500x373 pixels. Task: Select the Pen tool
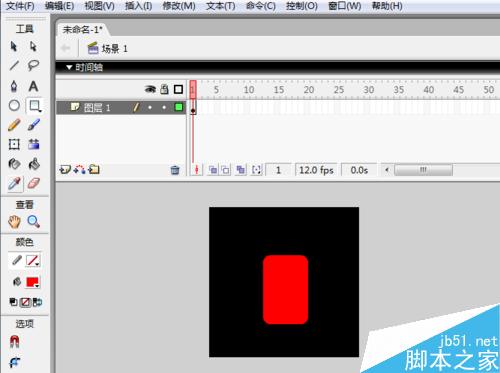pos(14,86)
